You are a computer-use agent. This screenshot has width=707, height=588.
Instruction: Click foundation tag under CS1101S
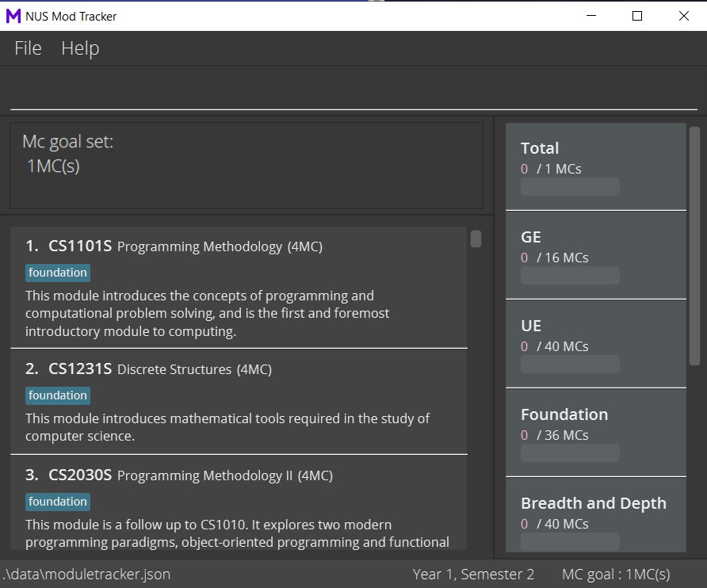pyautogui.click(x=58, y=273)
